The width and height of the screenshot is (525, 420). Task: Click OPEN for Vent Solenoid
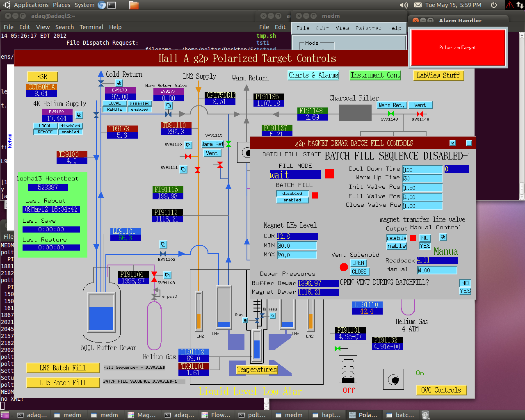tap(358, 263)
